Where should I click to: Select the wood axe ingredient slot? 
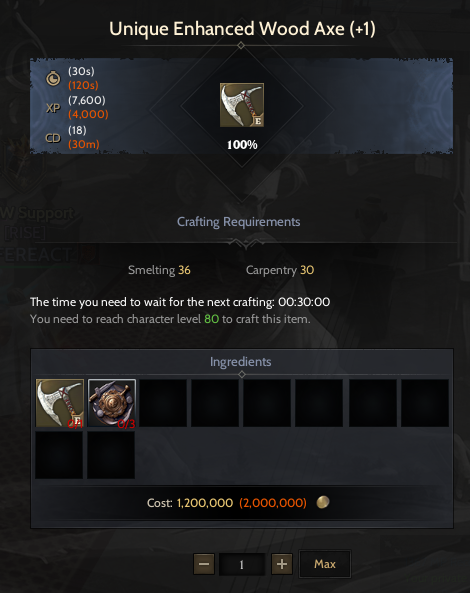point(60,403)
